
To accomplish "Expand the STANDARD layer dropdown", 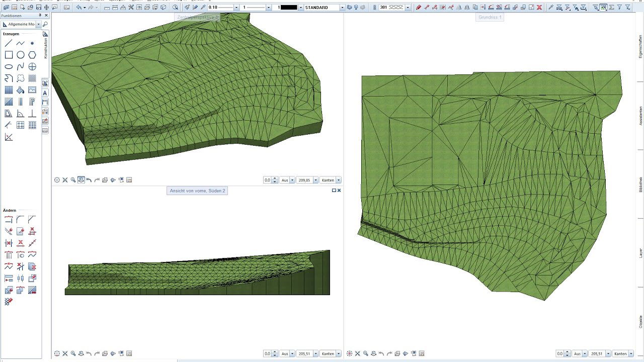I will click(342, 8).
